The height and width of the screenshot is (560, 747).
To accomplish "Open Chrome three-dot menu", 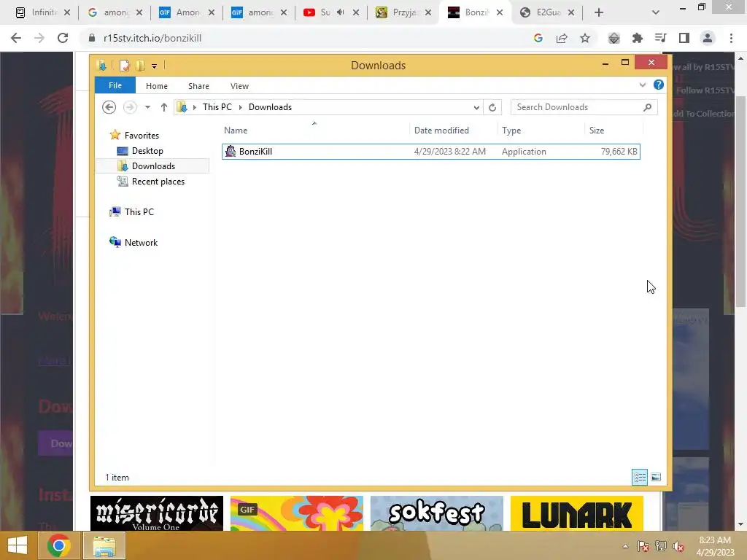I will pyautogui.click(x=731, y=38).
